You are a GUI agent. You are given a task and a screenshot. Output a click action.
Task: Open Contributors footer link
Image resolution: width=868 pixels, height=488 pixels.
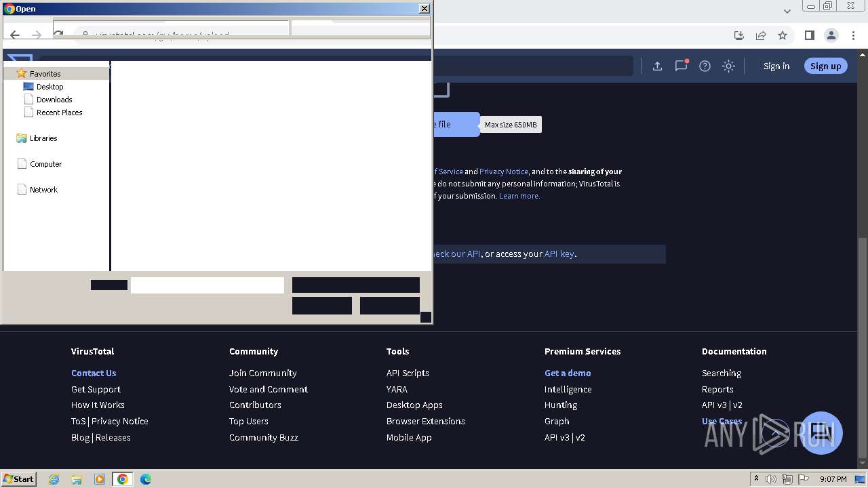(255, 405)
